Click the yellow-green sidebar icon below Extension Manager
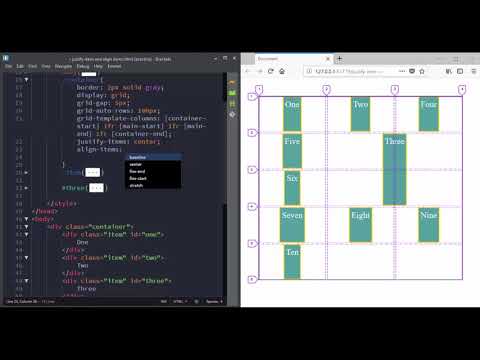480x360 pixels. click(232, 104)
